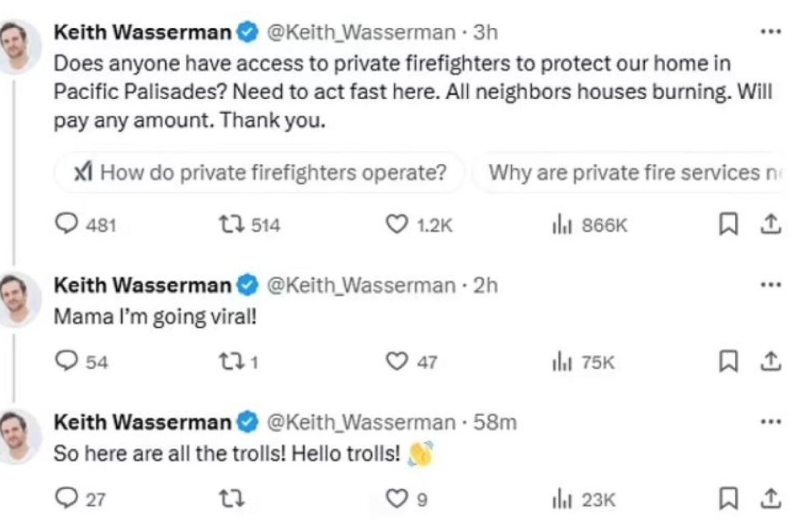Click the profile avatar beside the 2h tweet
This screenshot has height=525, width=812.
tap(16, 298)
